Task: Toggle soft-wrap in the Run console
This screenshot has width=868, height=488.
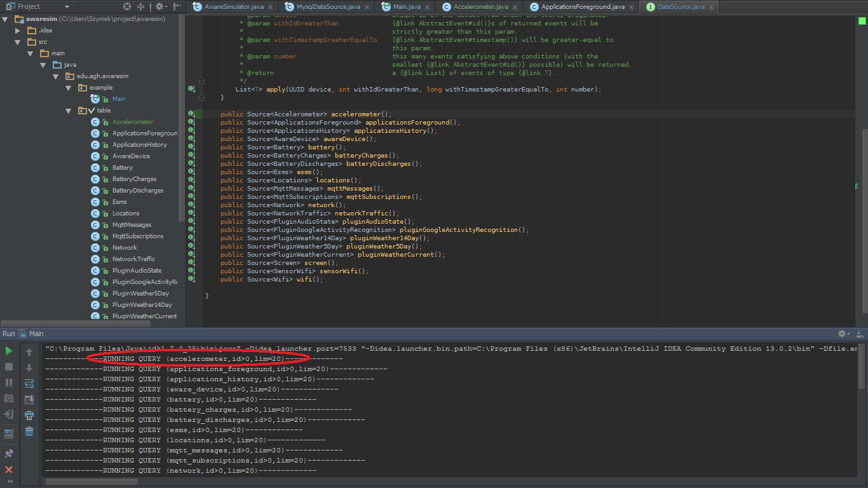Action: [x=29, y=384]
